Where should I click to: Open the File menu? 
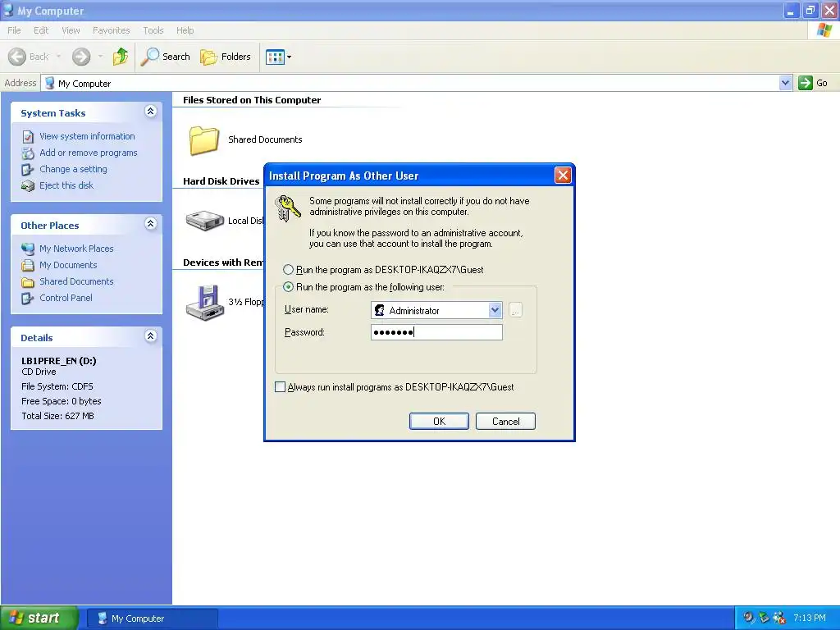tap(15, 30)
